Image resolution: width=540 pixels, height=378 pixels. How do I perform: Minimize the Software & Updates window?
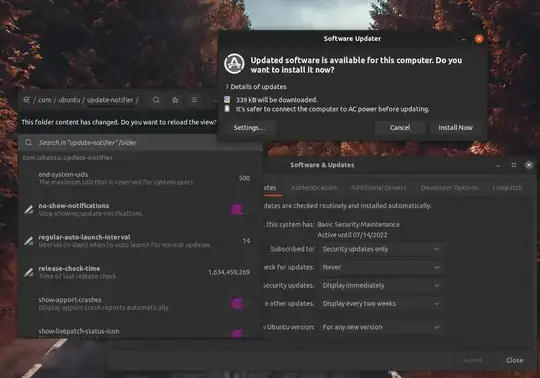(498, 165)
